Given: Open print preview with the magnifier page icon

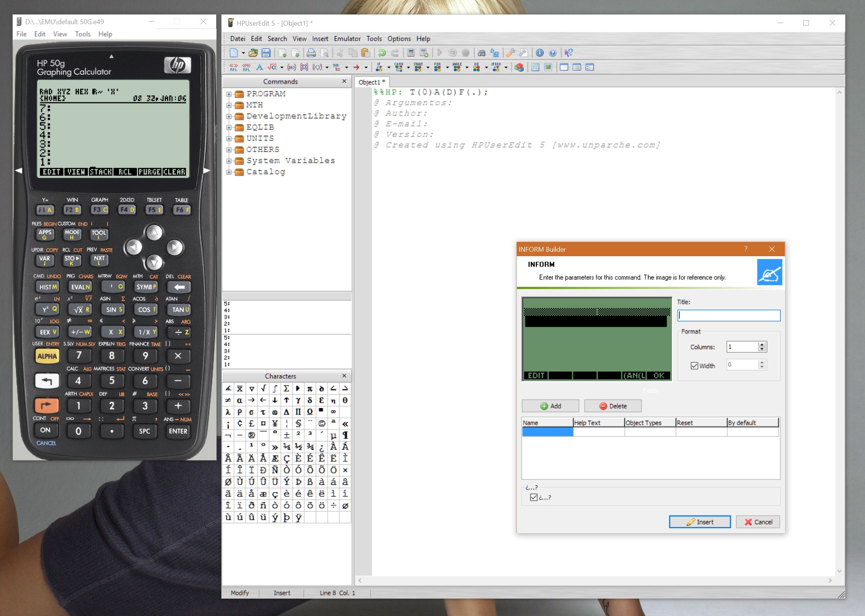Looking at the screenshot, I should tap(324, 53).
